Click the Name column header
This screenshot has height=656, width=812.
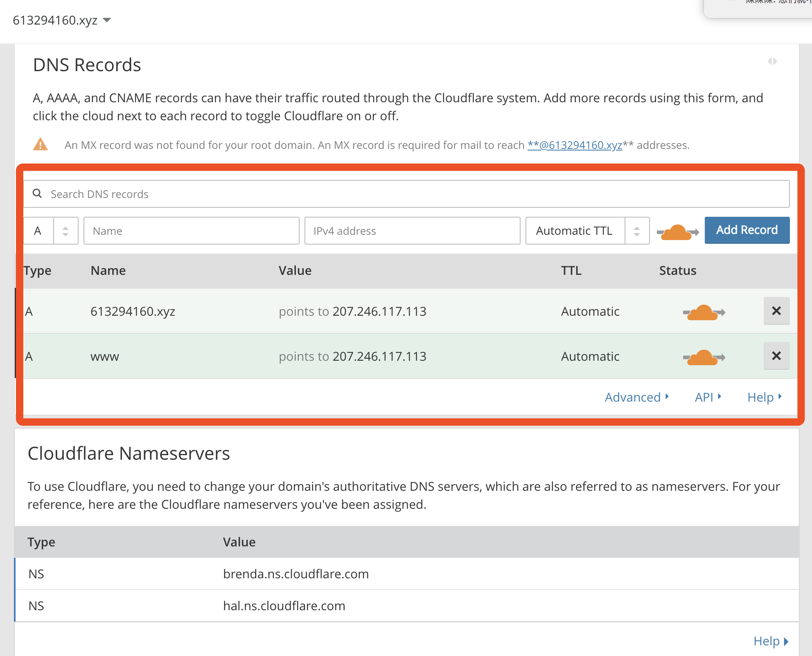click(x=108, y=270)
